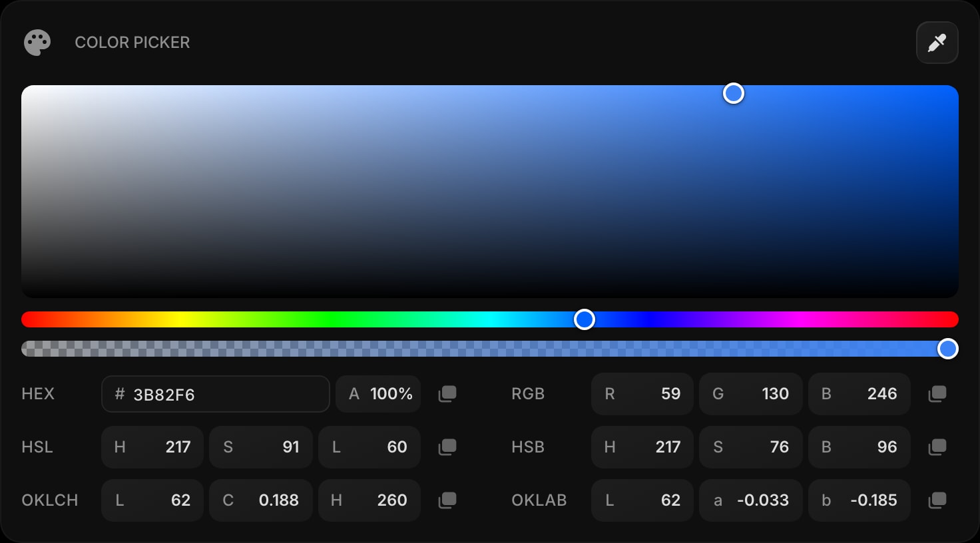Edit the OKLCH hue value 260
980x543 pixels.
click(x=369, y=500)
